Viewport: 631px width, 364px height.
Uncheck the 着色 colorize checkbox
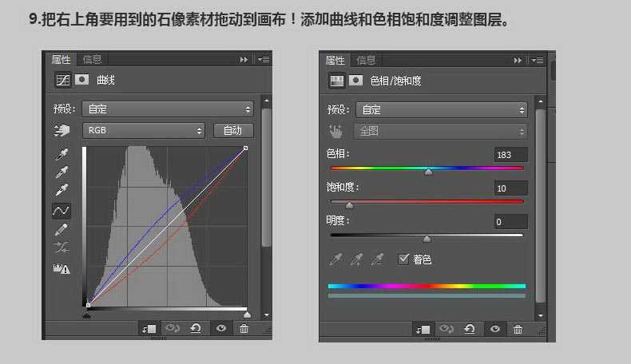tap(403, 259)
